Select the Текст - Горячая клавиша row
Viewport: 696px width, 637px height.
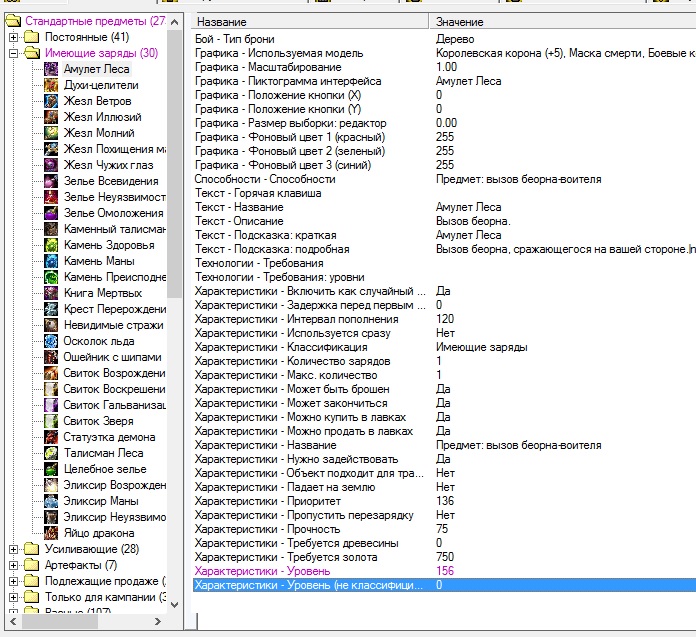(x=444, y=193)
